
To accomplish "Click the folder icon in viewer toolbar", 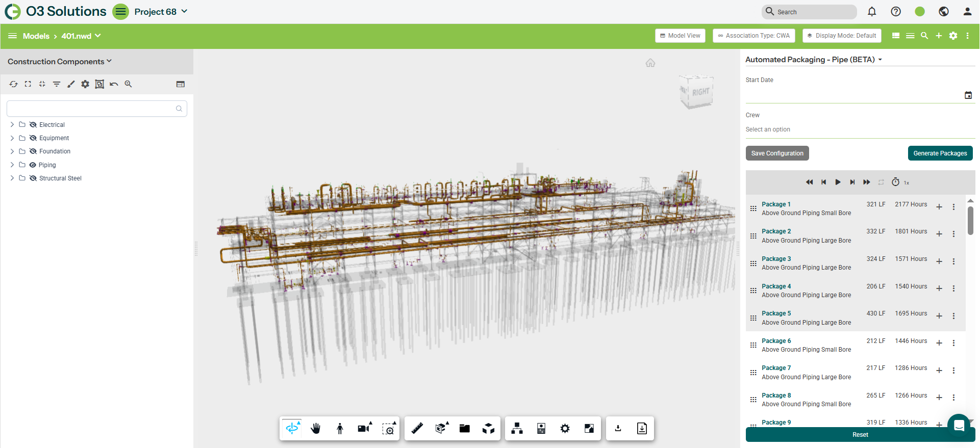I will pyautogui.click(x=464, y=429).
